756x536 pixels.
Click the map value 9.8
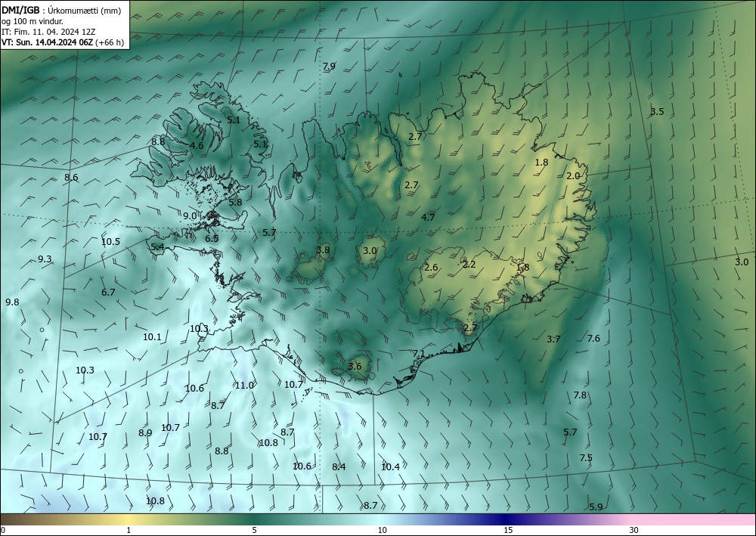12,302
